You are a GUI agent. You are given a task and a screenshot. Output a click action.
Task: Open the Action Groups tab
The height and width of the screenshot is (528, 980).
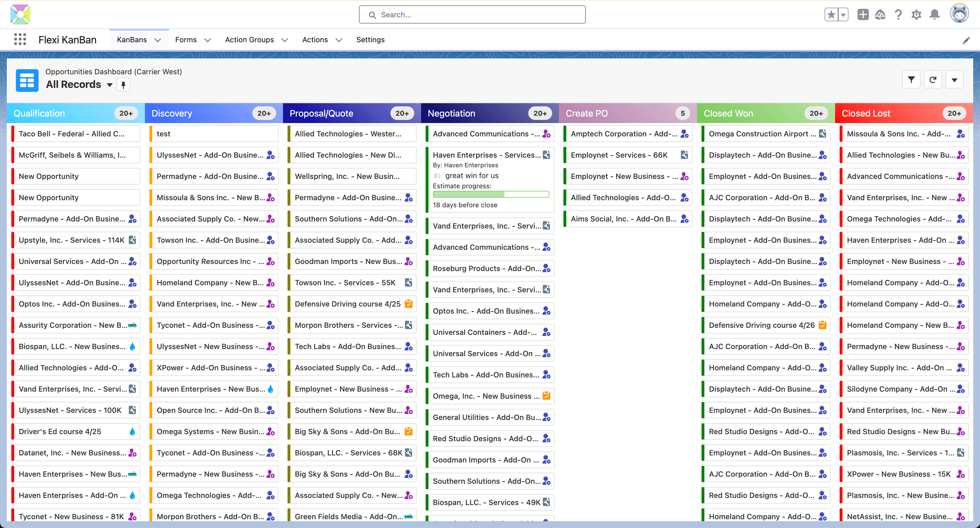[249, 40]
